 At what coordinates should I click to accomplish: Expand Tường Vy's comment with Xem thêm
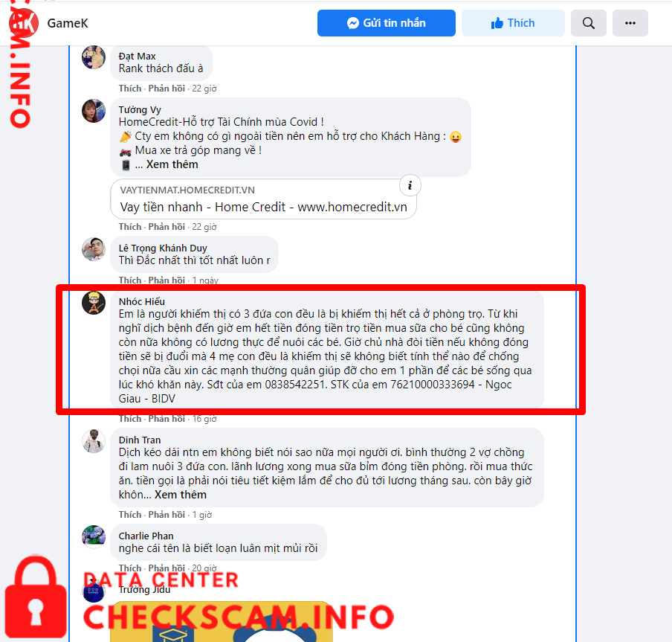pyautogui.click(x=172, y=164)
